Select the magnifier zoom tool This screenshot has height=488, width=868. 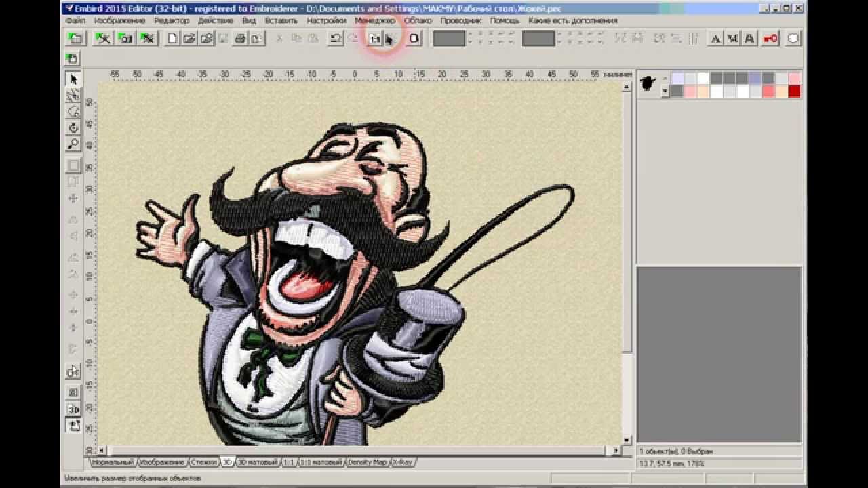coord(73,144)
